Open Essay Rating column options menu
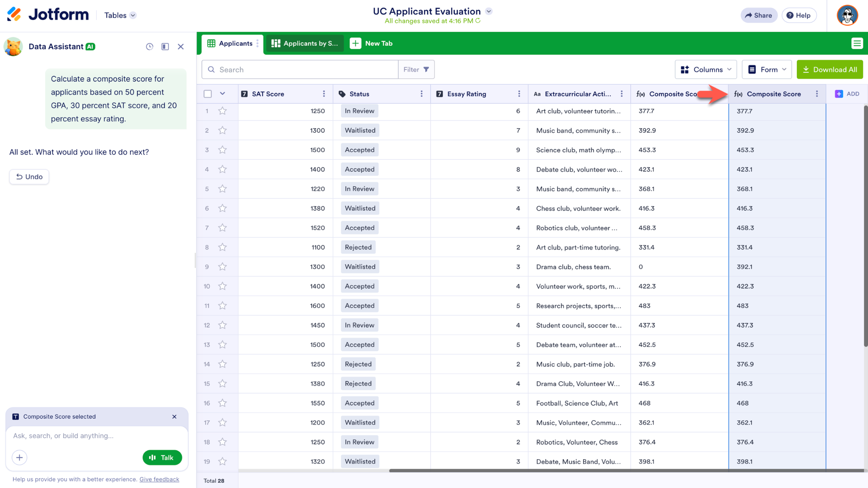The width and height of the screenshot is (868, 488). pos(519,94)
